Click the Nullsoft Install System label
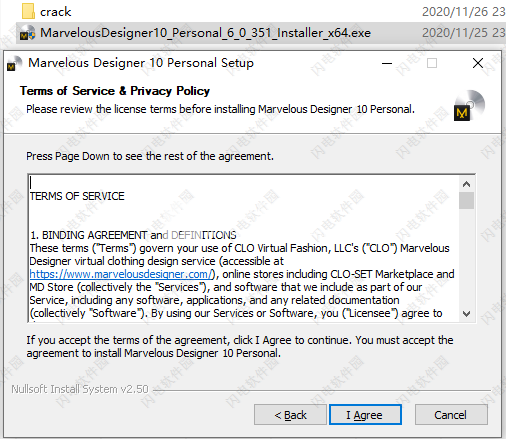This screenshot has height=439, width=506. click(x=80, y=389)
